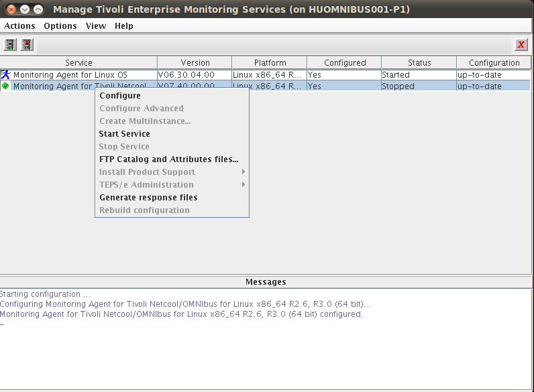
Task: Click up-to-date cell in the Linux OS row
Action: click(494, 75)
